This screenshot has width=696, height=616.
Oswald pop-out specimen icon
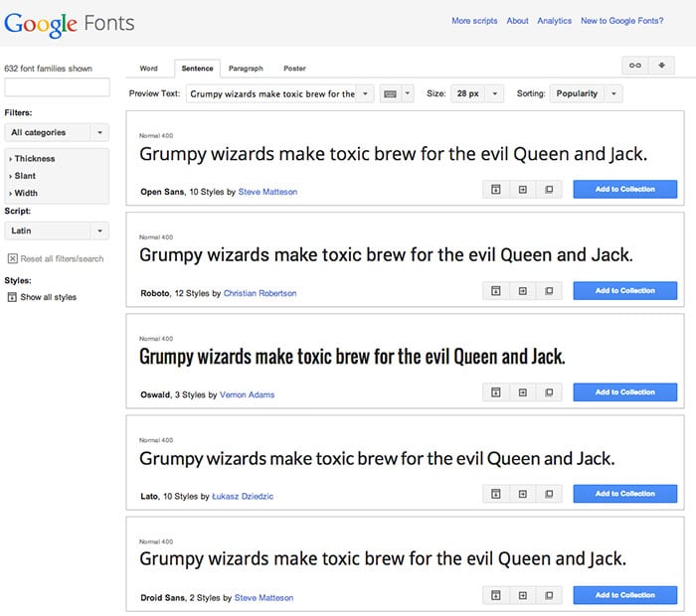coord(549,392)
